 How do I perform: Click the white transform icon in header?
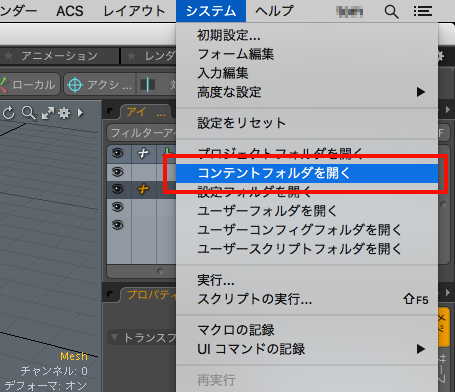143,153
